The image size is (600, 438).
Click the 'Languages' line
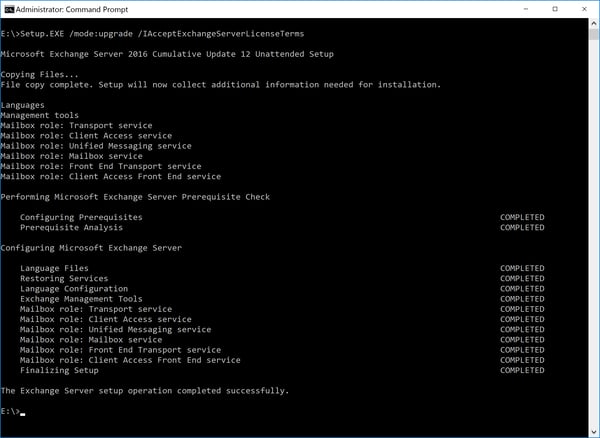click(23, 105)
